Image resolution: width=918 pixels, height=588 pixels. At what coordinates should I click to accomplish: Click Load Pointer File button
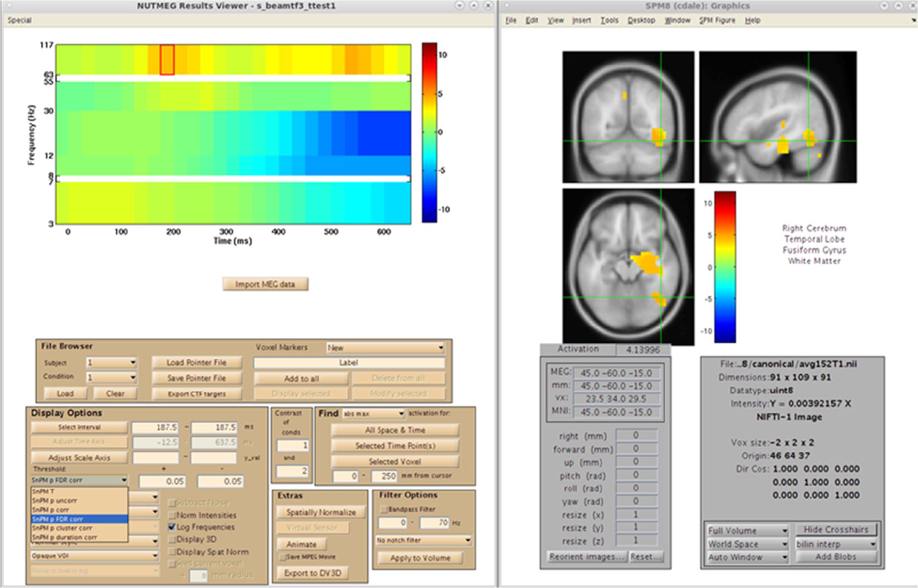pyautogui.click(x=197, y=363)
